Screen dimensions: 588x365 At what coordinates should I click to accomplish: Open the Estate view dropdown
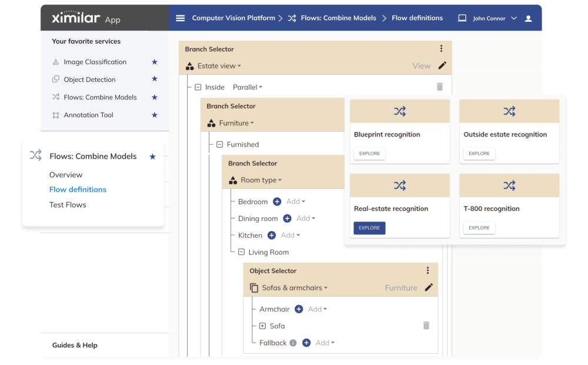[x=219, y=66]
